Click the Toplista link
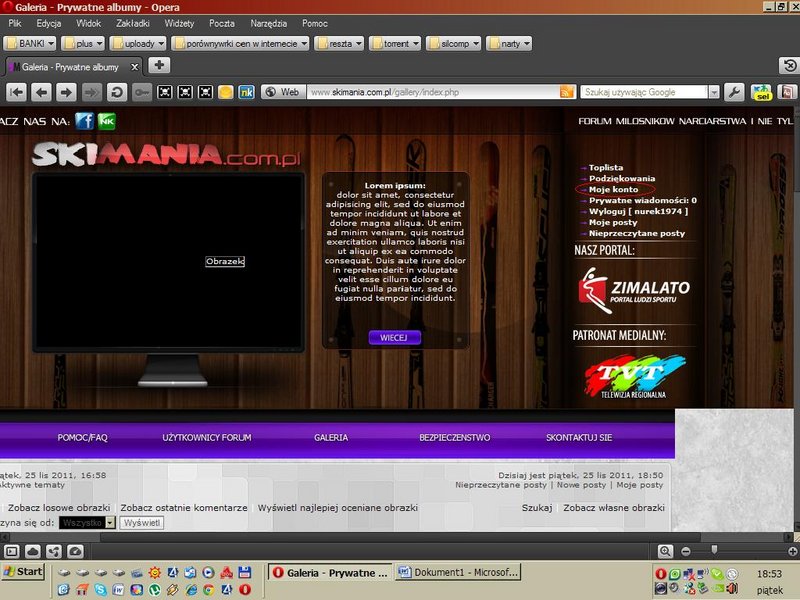The image size is (800, 600). pyautogui.click(x=606, y=167)
